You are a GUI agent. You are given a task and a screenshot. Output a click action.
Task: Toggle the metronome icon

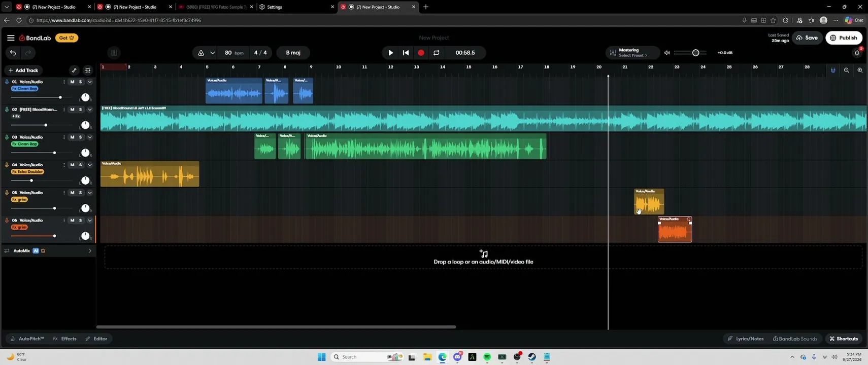tap(201, 53)
